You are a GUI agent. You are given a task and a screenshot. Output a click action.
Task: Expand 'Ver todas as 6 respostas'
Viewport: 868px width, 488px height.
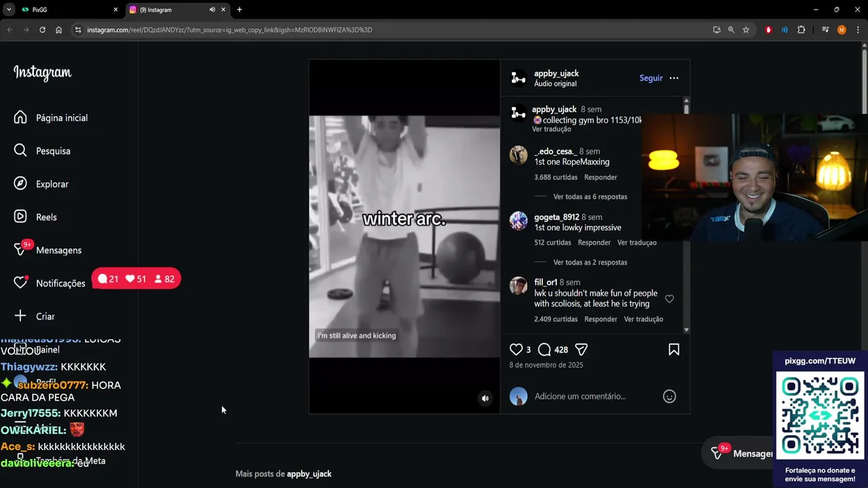pos(590,197)
